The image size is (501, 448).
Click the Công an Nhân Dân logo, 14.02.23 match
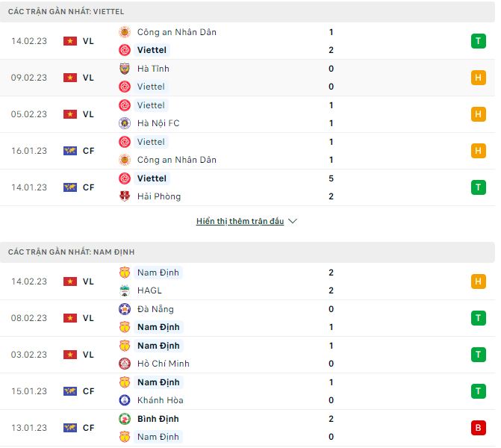[x=125, y=32]
